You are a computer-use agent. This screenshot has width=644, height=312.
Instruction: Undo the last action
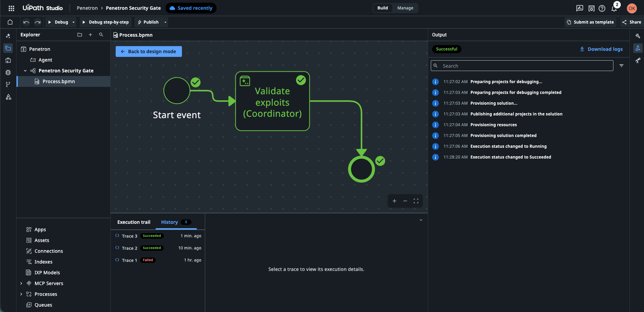point(26,22)
